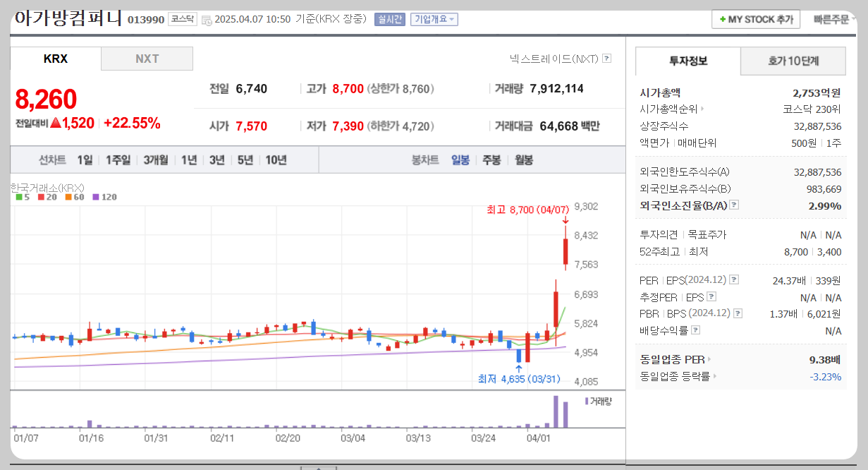Select the 주봉 weekly candle chart

491,160
